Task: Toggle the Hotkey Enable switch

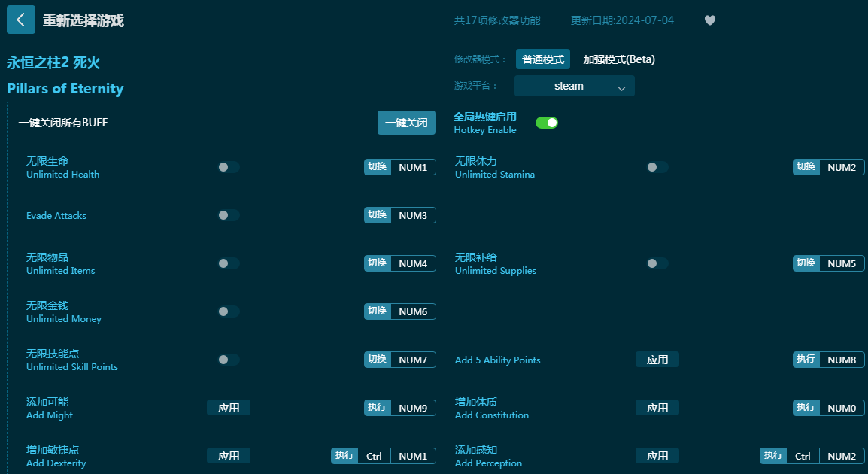Action: click(546, 123)
